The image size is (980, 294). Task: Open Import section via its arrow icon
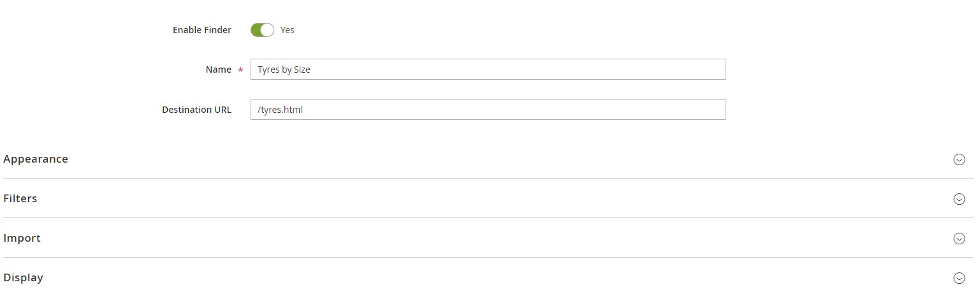(959, 239)
